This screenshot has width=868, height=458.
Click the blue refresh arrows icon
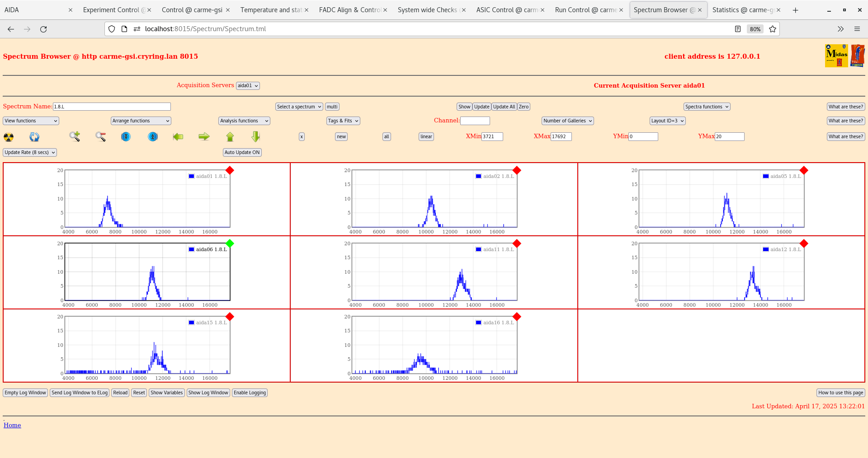coord(34,137)
